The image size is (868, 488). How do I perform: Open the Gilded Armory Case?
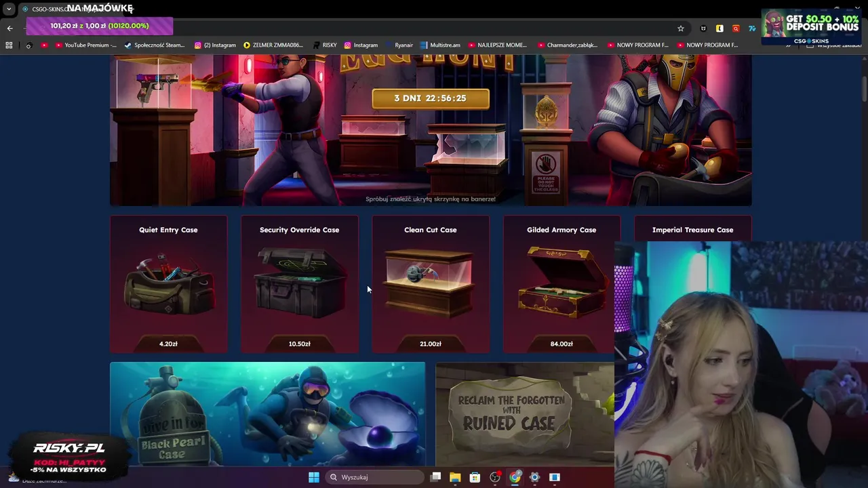[561, 284]
